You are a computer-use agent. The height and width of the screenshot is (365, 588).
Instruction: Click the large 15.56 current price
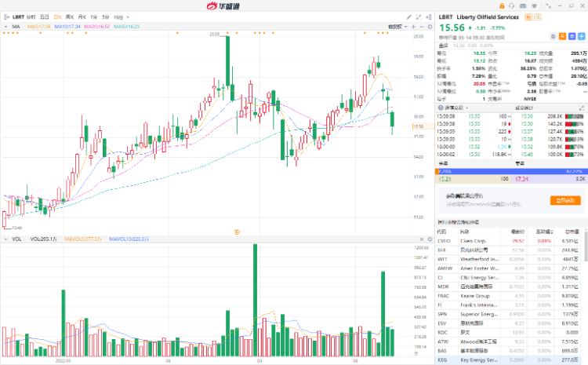[452, 27]
